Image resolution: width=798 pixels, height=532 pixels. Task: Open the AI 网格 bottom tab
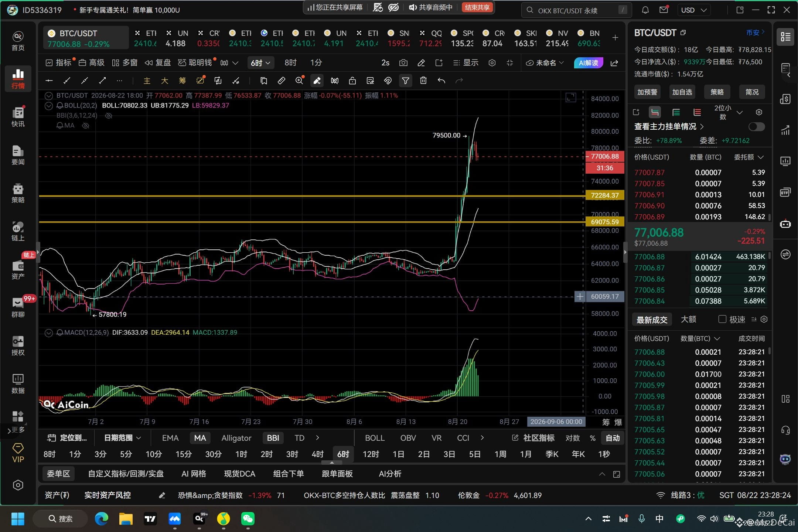coord(194,474)
